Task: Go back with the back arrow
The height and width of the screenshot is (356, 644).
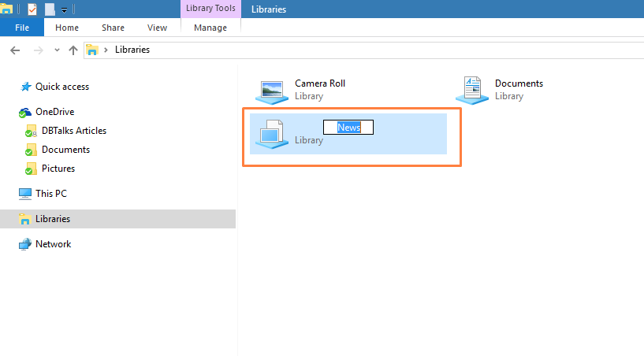Action: 15,50
